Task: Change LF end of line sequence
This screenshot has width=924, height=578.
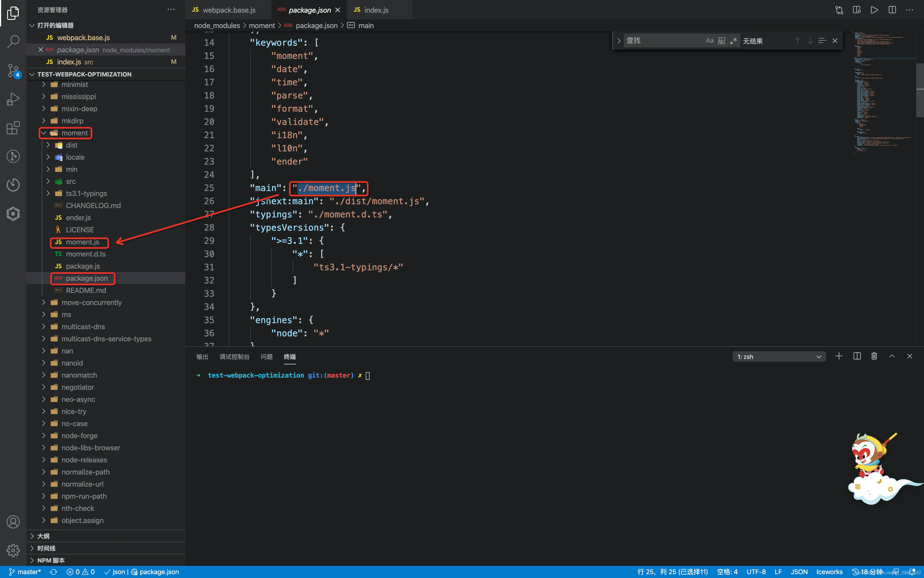Action: point(778,572)
